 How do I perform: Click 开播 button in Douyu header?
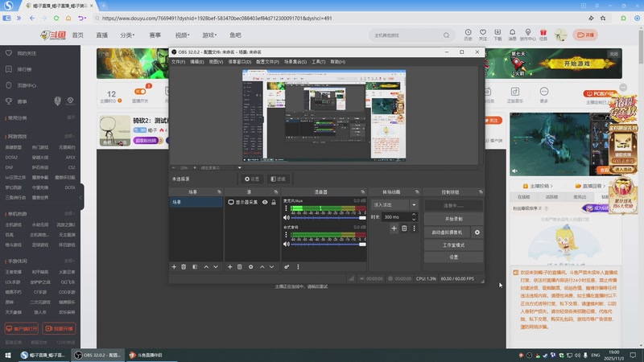tap(586, 35)
